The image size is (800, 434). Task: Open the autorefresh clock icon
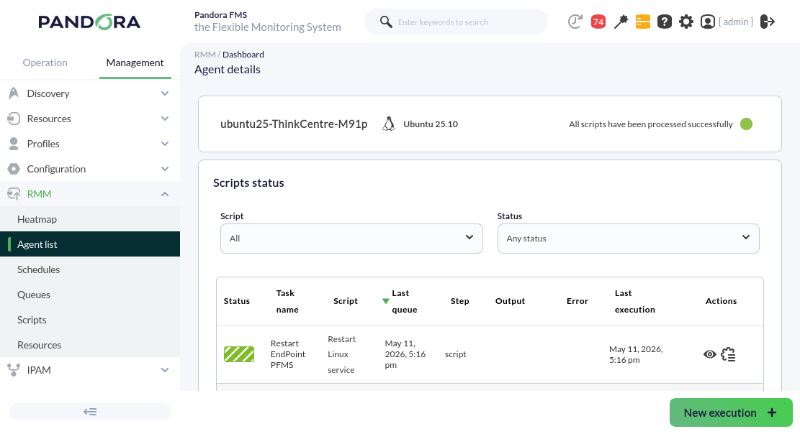[575, 22]
